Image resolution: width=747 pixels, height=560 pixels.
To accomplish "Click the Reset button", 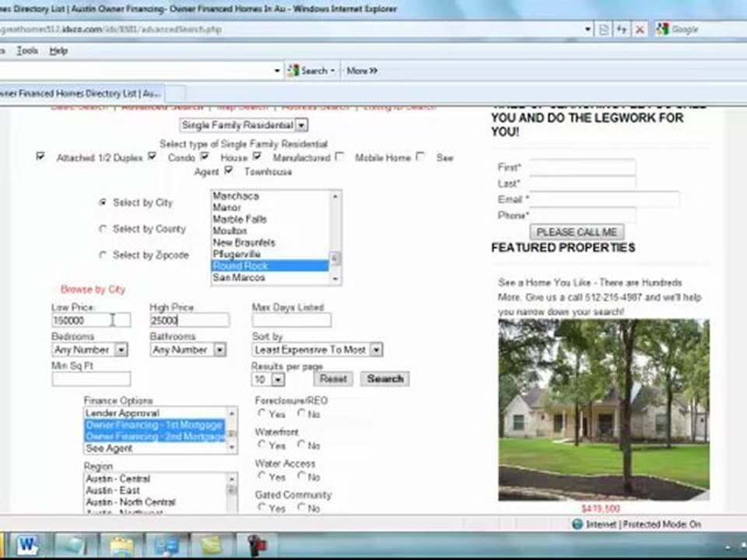I will point(333,379).
